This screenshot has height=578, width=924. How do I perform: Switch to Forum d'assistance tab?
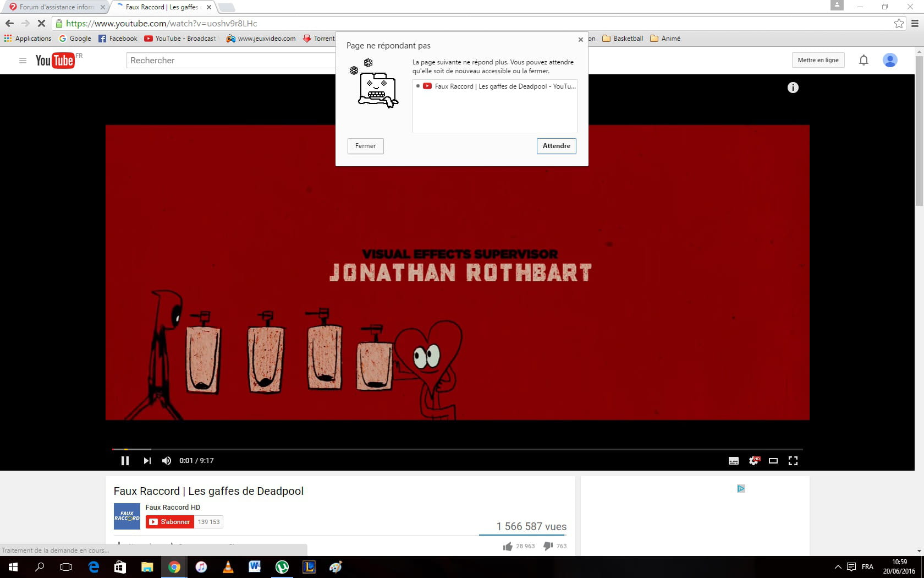[56, 7]
